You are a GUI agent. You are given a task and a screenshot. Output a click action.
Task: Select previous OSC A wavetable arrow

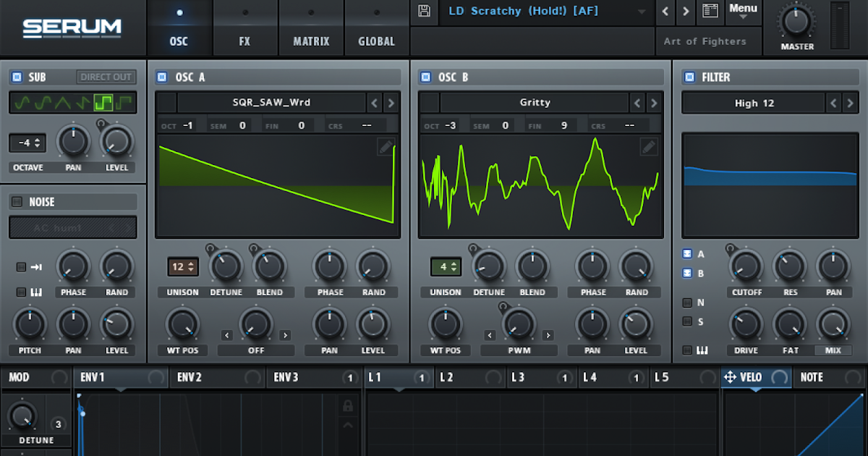click(375, 103)
